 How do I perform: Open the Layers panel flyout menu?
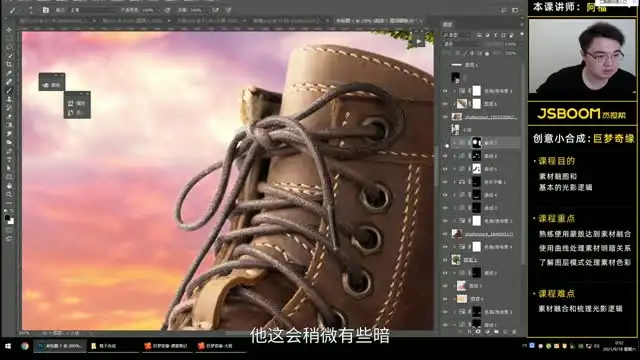(521, 24)
